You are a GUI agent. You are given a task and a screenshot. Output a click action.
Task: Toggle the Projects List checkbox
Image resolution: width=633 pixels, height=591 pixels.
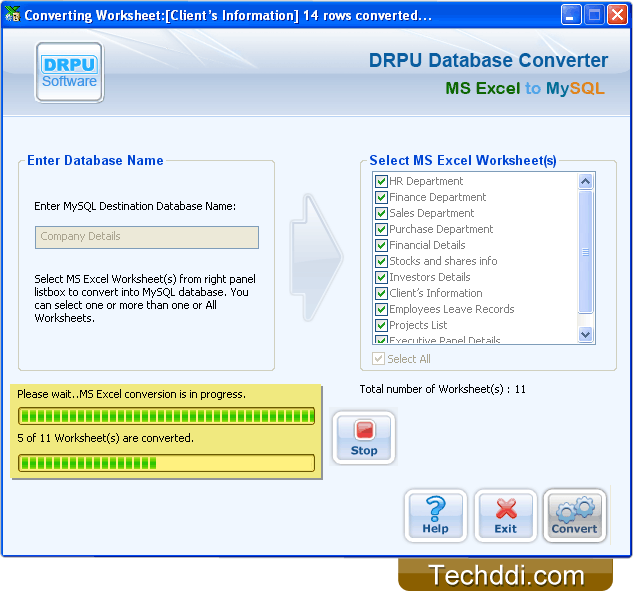(x=381, y=325)
